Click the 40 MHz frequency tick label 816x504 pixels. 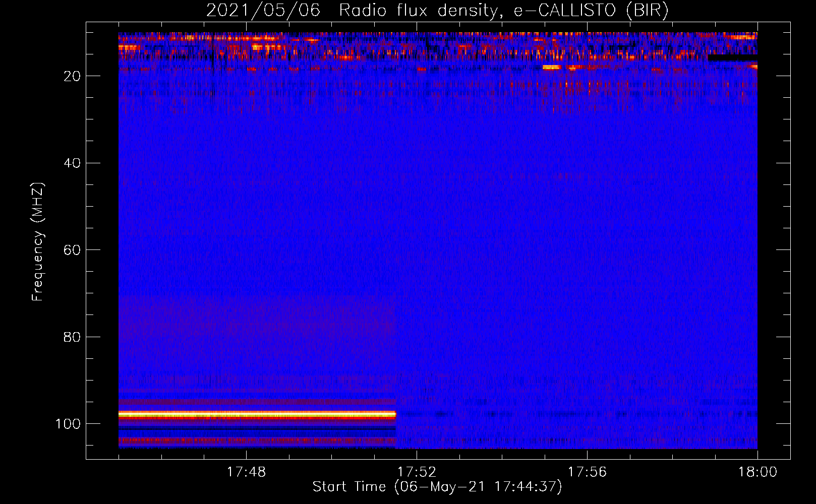tap(72, 163)
